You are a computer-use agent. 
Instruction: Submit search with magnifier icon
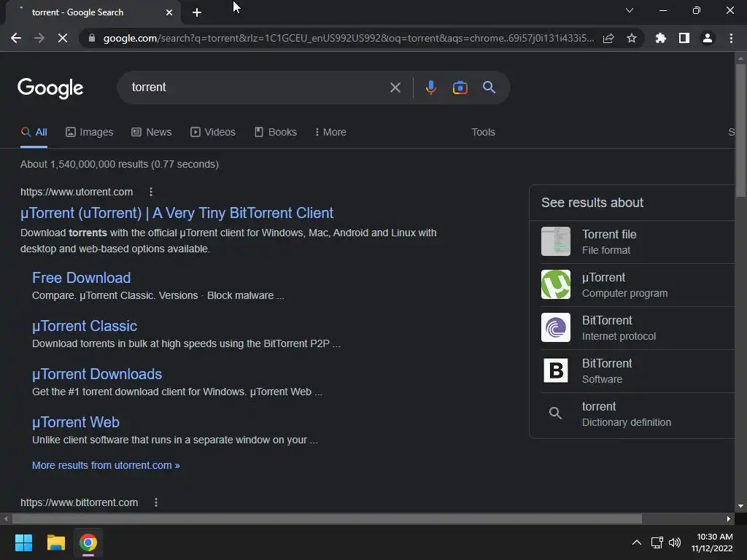489,87
